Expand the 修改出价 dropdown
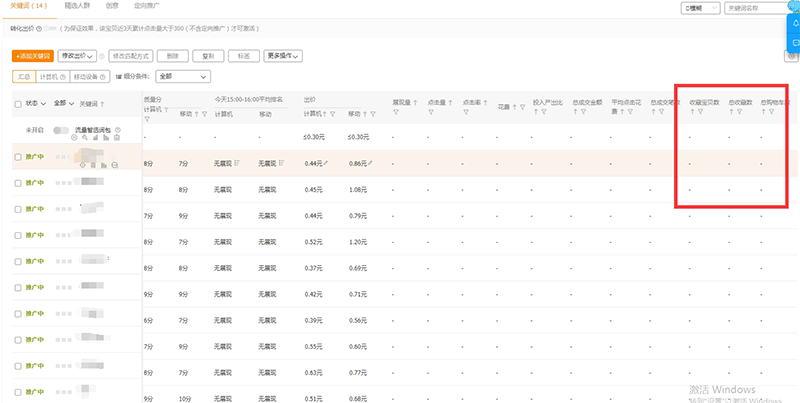The image size is (800, 403). pos(79,57)
